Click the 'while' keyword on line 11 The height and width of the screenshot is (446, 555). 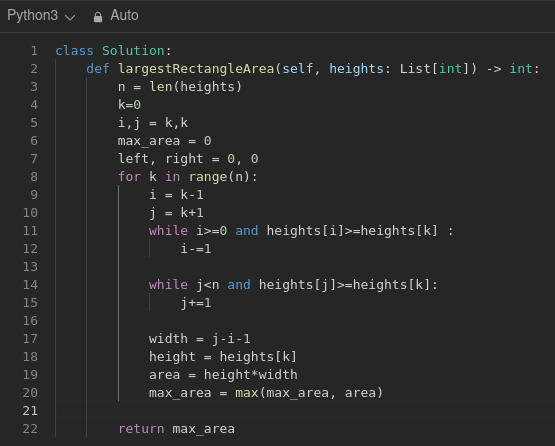(168, 231)
